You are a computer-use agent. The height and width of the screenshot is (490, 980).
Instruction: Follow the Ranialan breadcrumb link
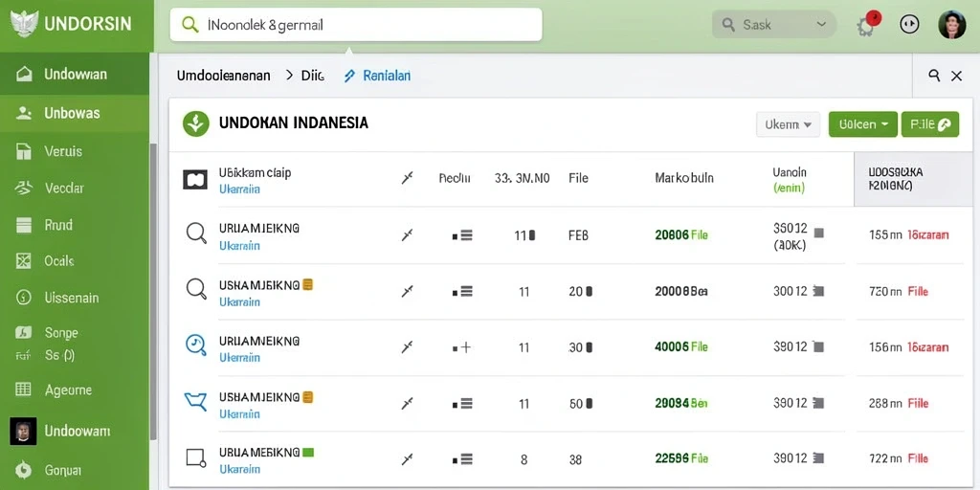378,77
